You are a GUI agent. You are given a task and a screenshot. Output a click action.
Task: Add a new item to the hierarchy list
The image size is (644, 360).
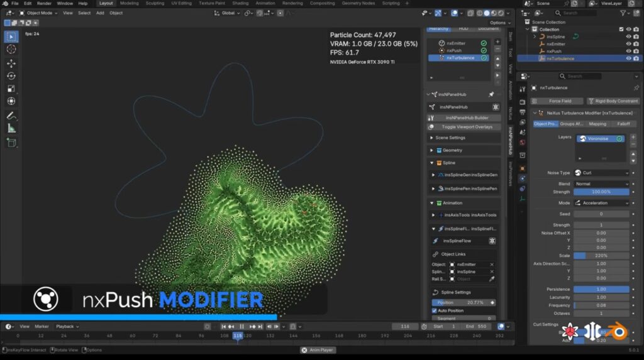pyautogui.click(x=497, y=42)
